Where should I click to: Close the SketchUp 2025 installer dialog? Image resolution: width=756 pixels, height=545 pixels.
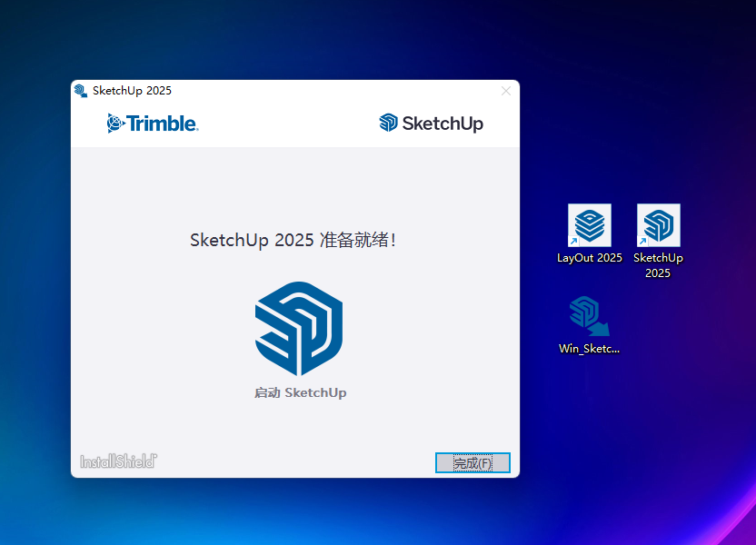tap(506, 91)
